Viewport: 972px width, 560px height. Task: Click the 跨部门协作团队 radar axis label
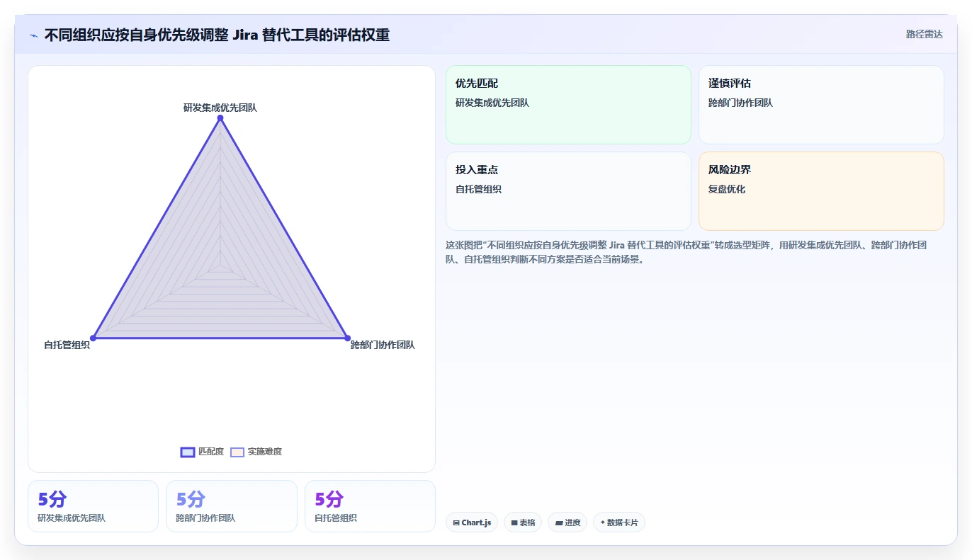(383, 345)
